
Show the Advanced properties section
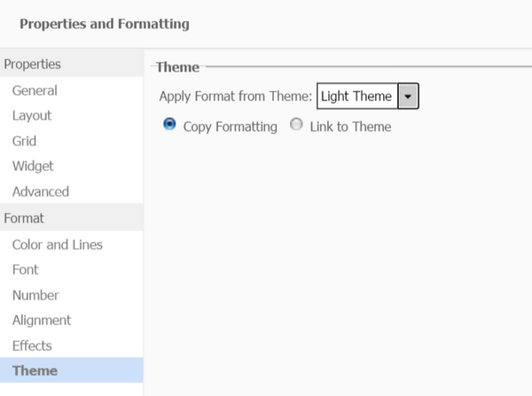(40, 191)
